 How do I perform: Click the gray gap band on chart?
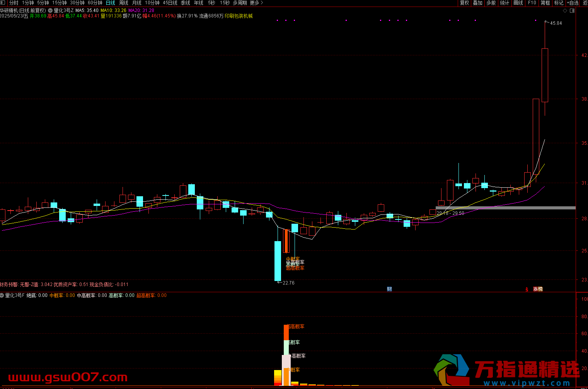point(506,208)
